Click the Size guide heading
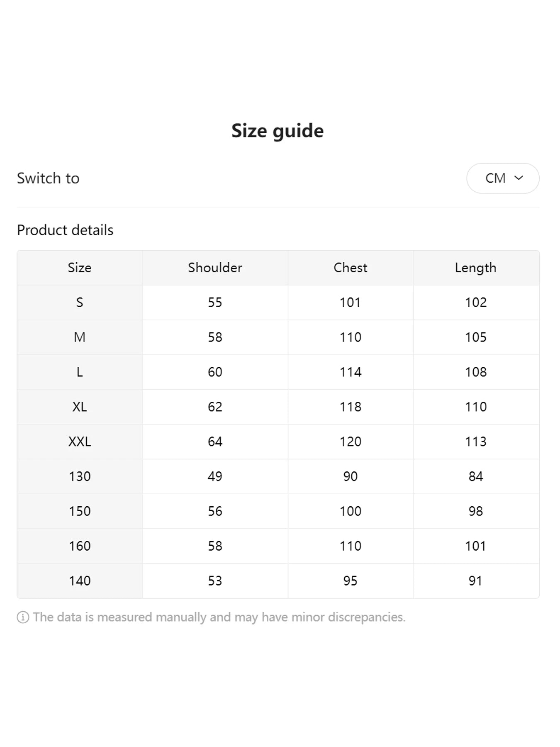 pos(278,131)
